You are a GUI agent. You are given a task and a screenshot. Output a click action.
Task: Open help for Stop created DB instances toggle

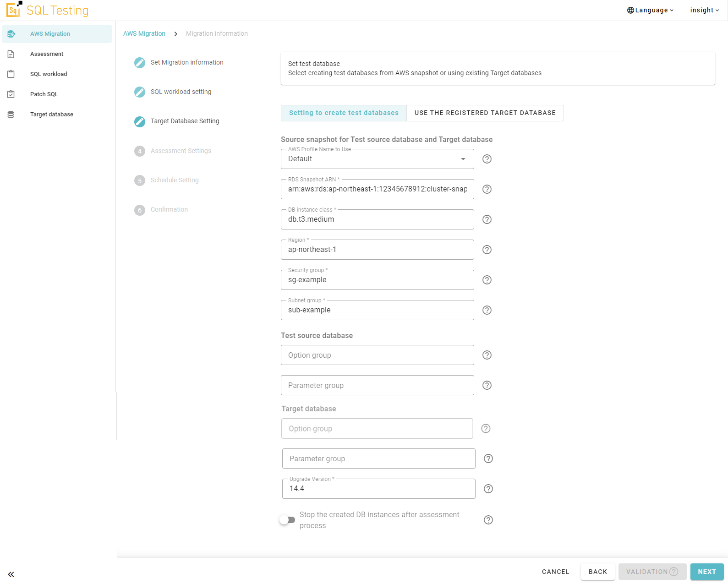pyautogui.click(x=488, y=520)
